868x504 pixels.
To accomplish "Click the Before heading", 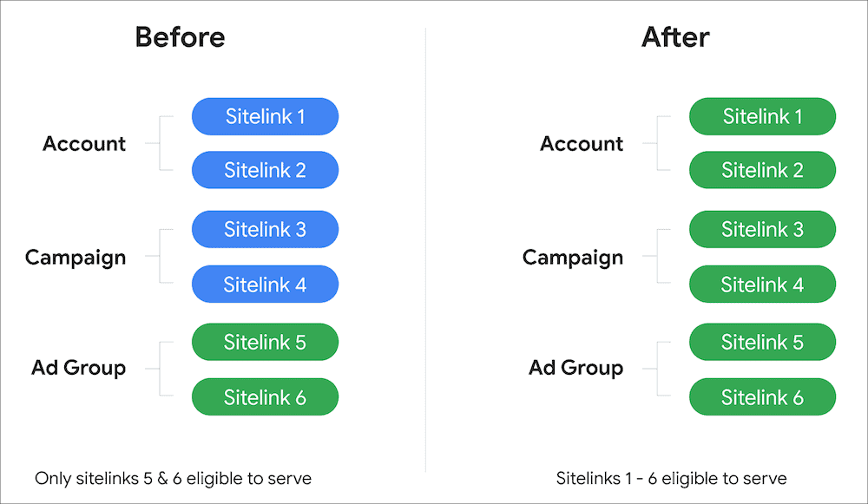I will (180, 37).
